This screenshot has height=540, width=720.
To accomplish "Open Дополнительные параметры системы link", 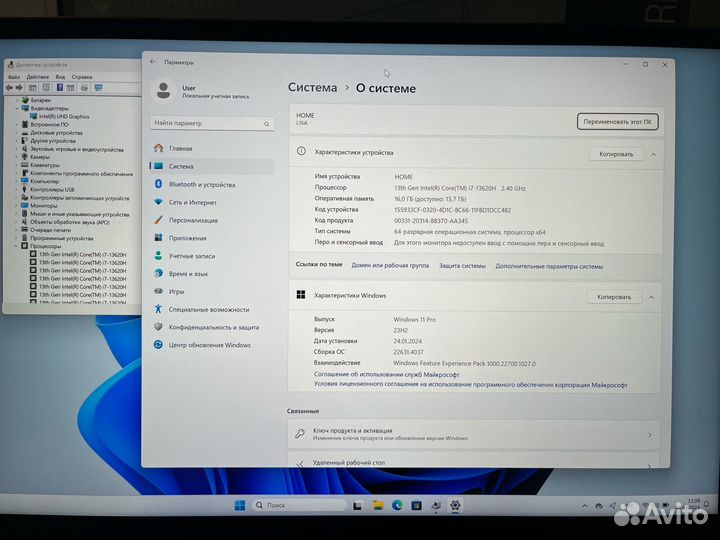I will point(549,266).
